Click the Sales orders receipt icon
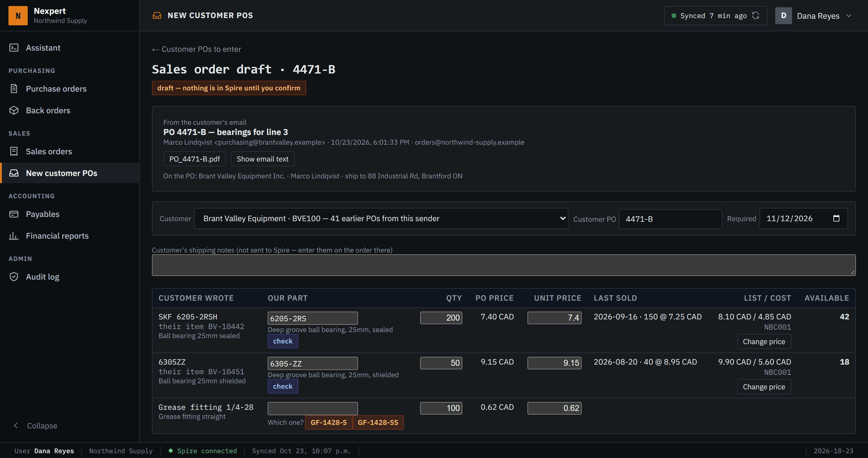 pos(14,151)
